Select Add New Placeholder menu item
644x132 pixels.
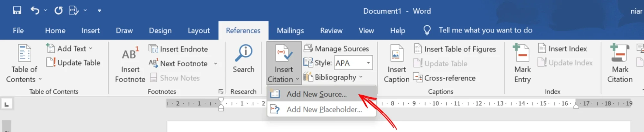(x=324, y=109)
